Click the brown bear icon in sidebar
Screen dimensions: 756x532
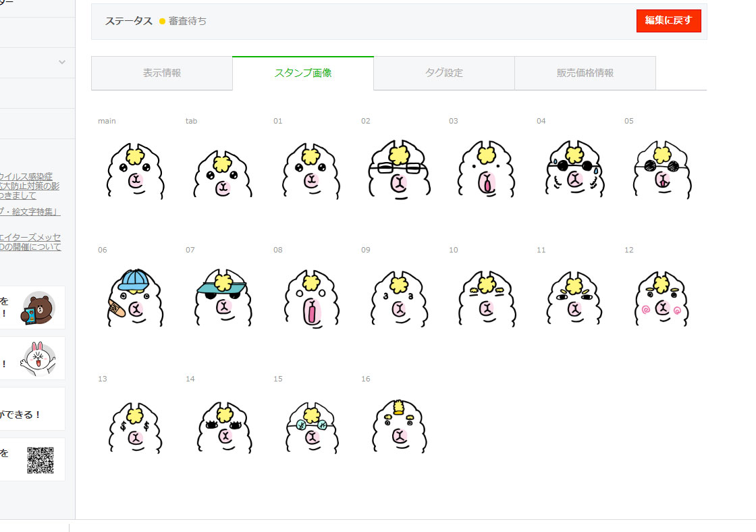pos(38,309)
